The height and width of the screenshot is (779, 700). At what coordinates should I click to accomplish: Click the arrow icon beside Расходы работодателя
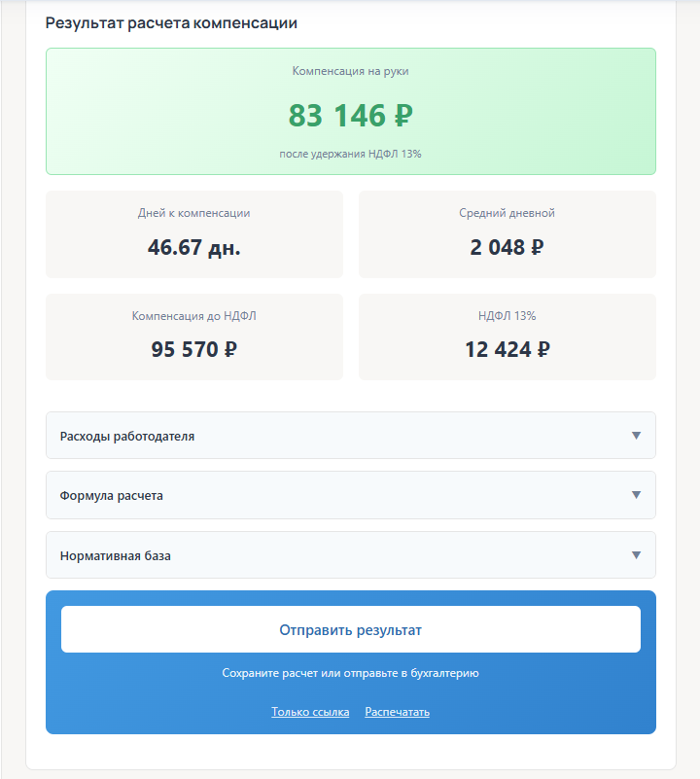636,436
